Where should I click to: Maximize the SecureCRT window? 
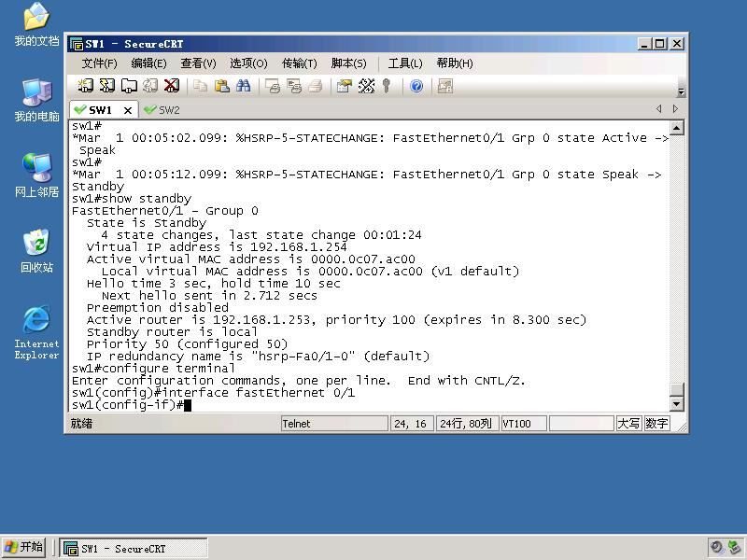660,44
